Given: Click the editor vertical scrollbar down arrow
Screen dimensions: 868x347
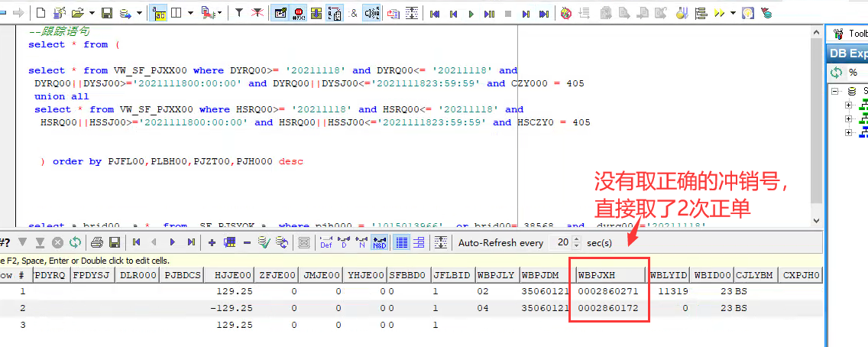Looking at the screenshot, I should pos(817,219).
